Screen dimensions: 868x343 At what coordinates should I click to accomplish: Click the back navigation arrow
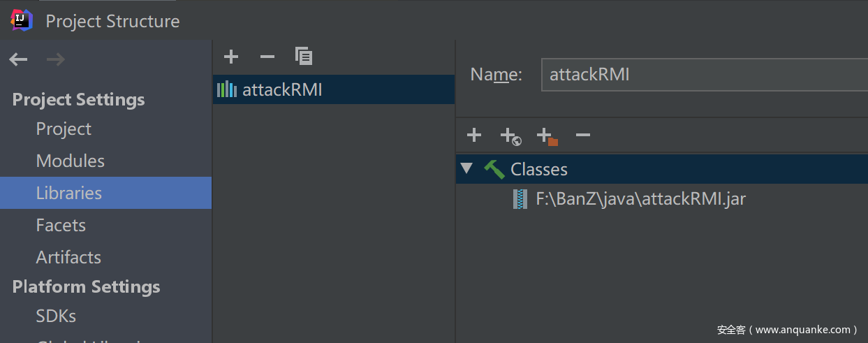(x=18, y=60)
